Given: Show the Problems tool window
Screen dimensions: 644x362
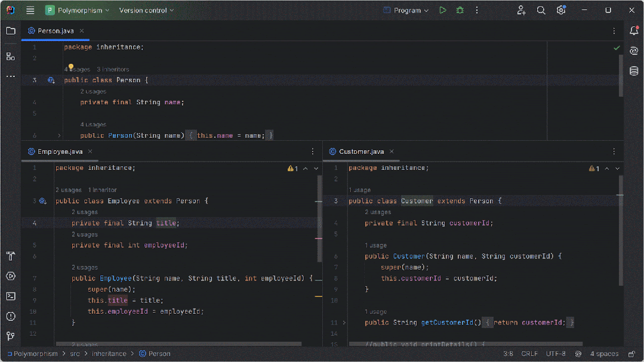Looking at the screenshot, I should point(11,317).
